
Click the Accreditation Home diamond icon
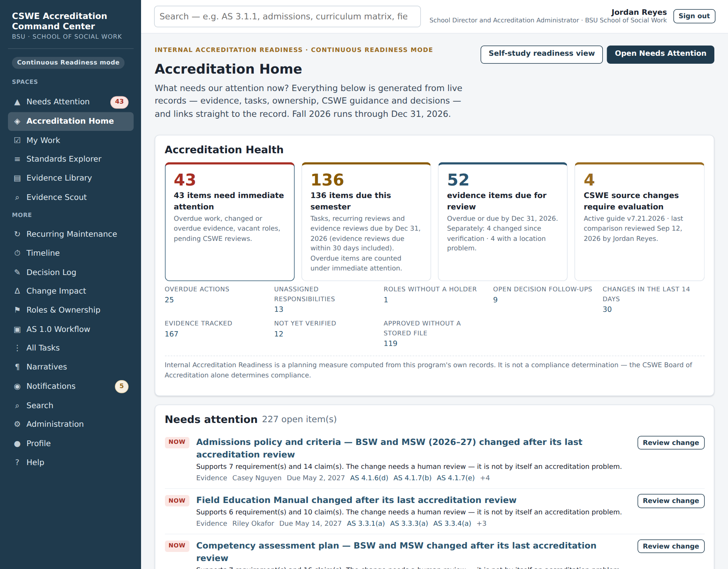pos(17,121)
